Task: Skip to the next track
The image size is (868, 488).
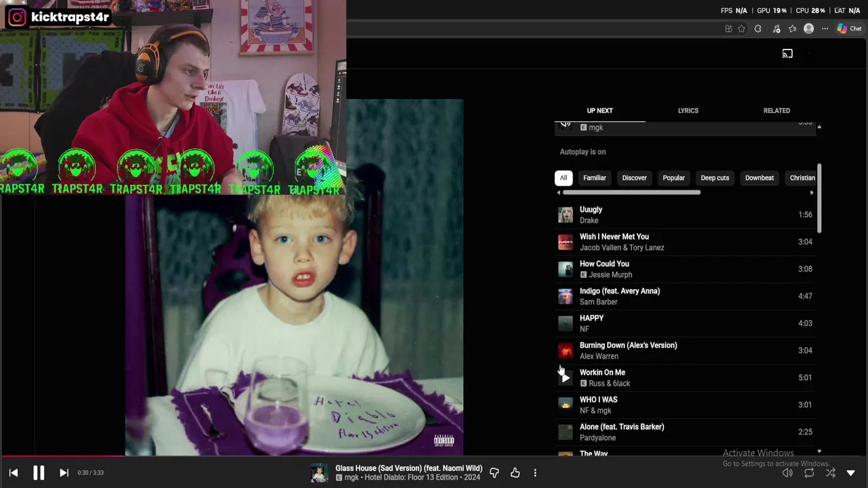Action: pyautogui.click(x=64, y=472)
